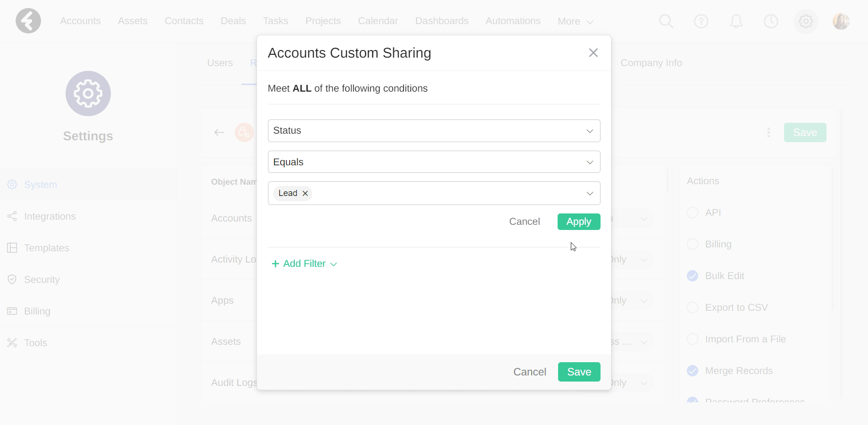This screenshot has height=425, width=868.
Task: Click Apply on the filter condition
Action: coord(579,221)
